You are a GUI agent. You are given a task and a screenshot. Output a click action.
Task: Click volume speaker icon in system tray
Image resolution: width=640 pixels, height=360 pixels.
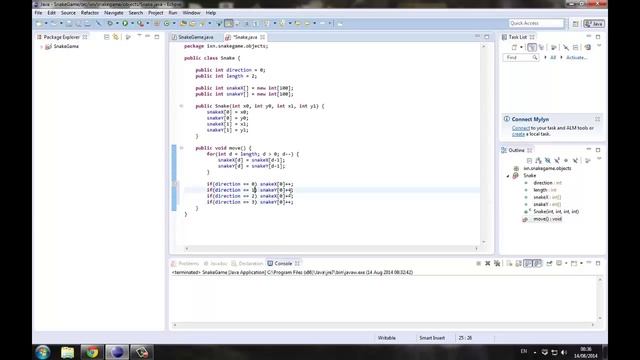coord(564,352)
